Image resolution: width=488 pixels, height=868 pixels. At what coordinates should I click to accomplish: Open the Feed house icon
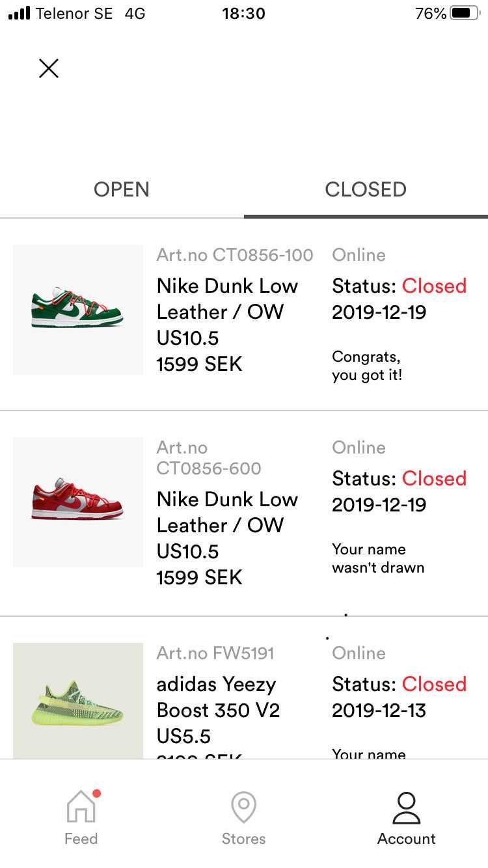click(x=81, y=806)
